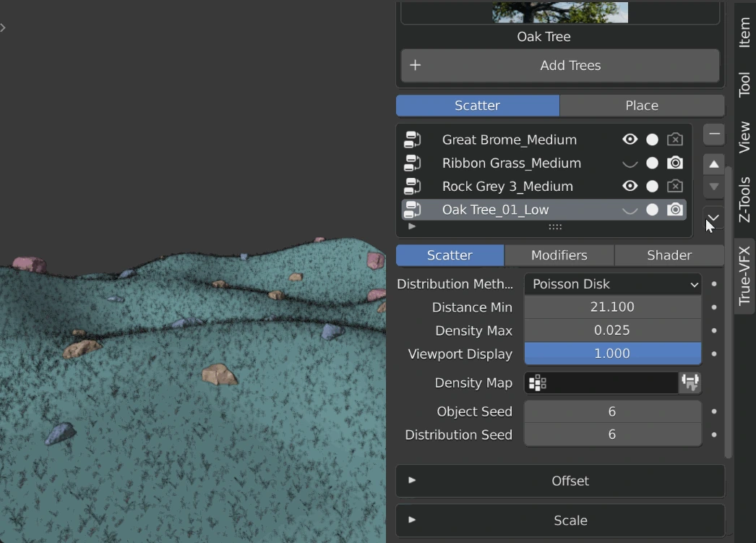
Task: Switch to Place mode
Action: pos(641,106)
